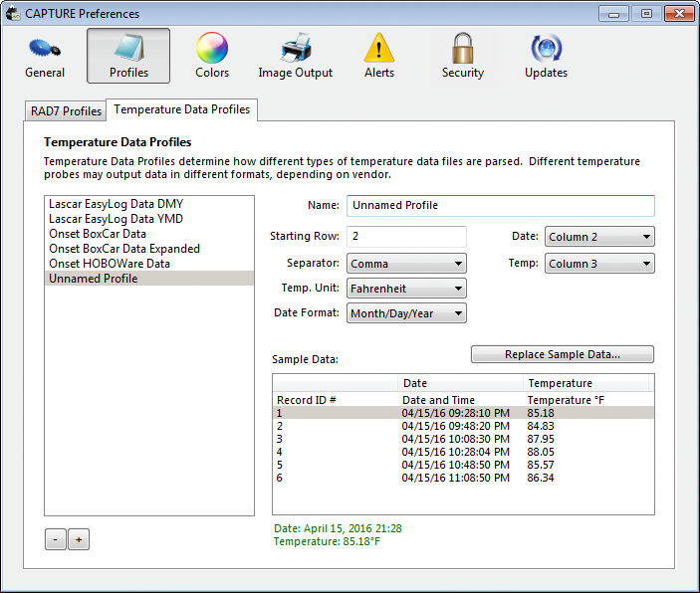The image size is (700, 593).
Task: Remove profile with the minus button
Action: pos(56,539)
